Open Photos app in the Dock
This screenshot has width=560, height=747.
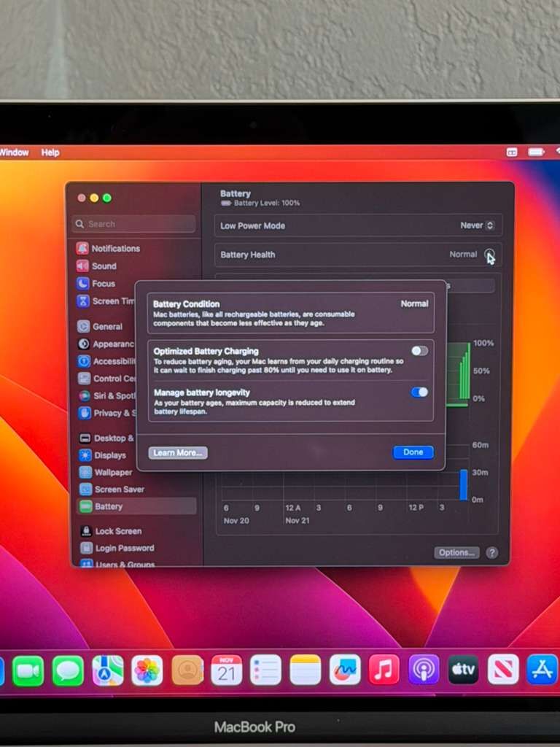point(147,670)
